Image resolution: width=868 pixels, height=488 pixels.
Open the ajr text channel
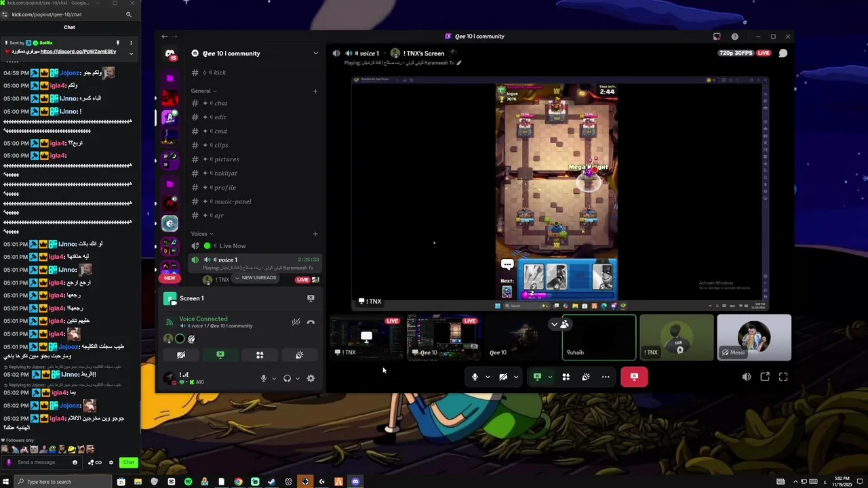pos(256,216)
